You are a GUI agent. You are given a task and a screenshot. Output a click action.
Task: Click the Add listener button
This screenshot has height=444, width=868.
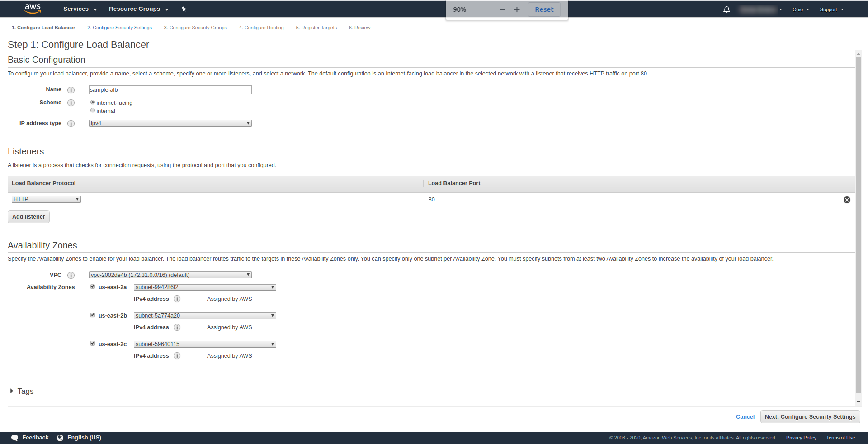[28, 217]
